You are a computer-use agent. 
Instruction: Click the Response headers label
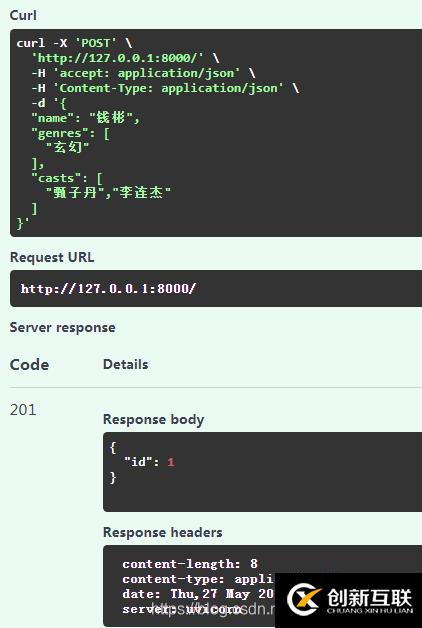point(163,532)
